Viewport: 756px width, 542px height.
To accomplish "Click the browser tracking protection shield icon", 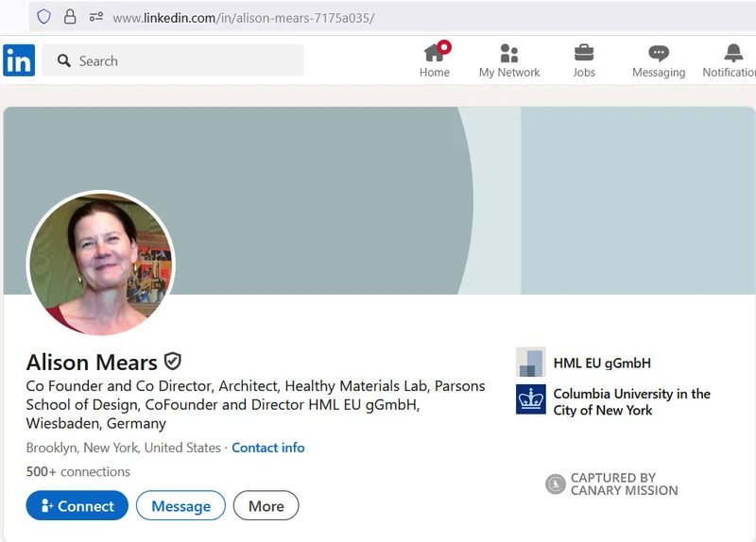I will (x=43, y=17).
